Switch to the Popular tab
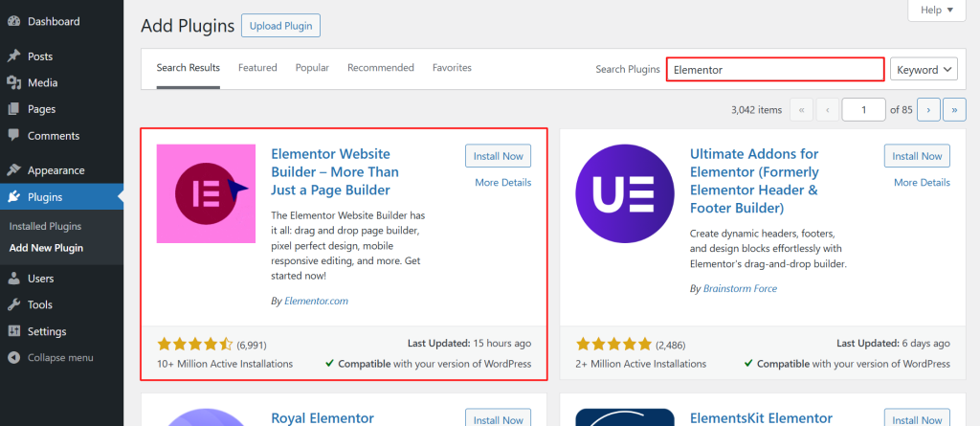The height and width of the screenshot is (426, 980). pyautogui.click(x=312, y=68)
